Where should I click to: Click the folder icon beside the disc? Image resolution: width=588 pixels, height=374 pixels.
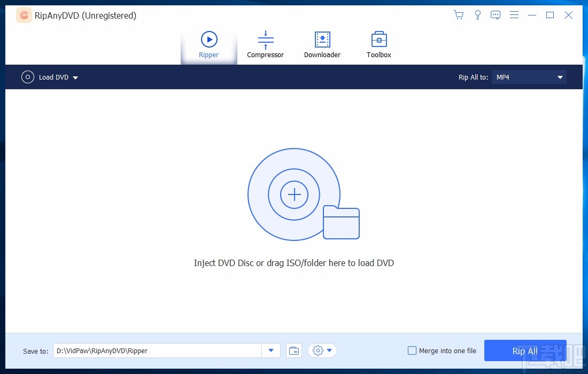(x=341, y=222)
